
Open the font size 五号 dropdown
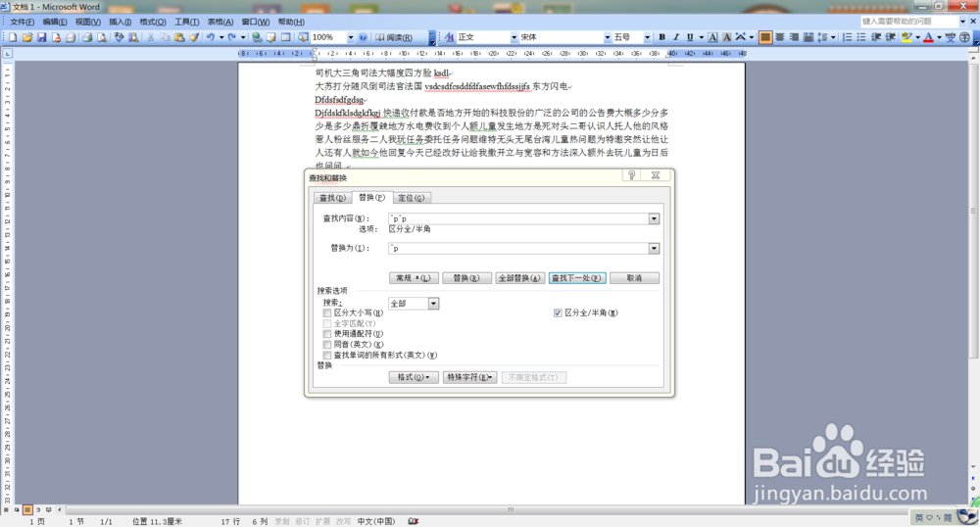coord(648,37)
